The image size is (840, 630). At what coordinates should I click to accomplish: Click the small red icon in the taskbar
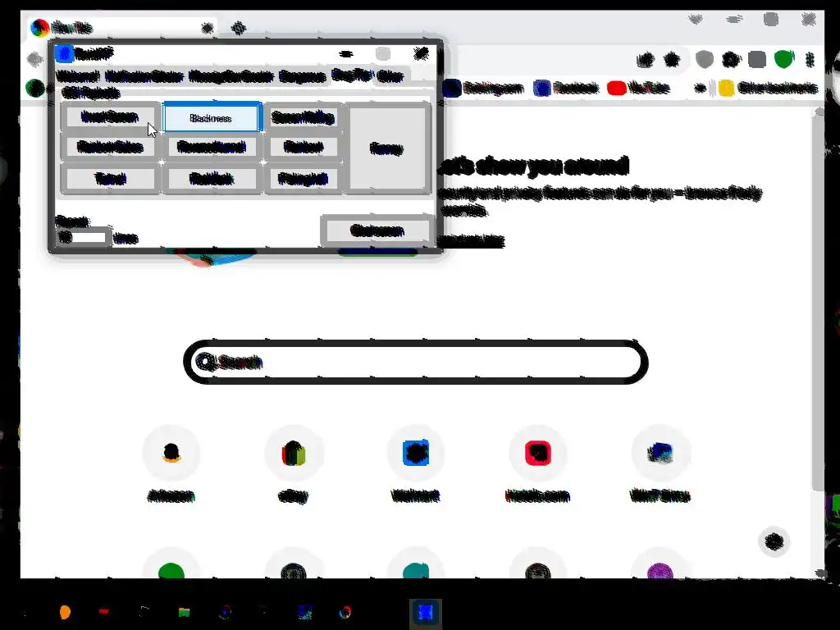pyautogui.click(x=104, y=611)
